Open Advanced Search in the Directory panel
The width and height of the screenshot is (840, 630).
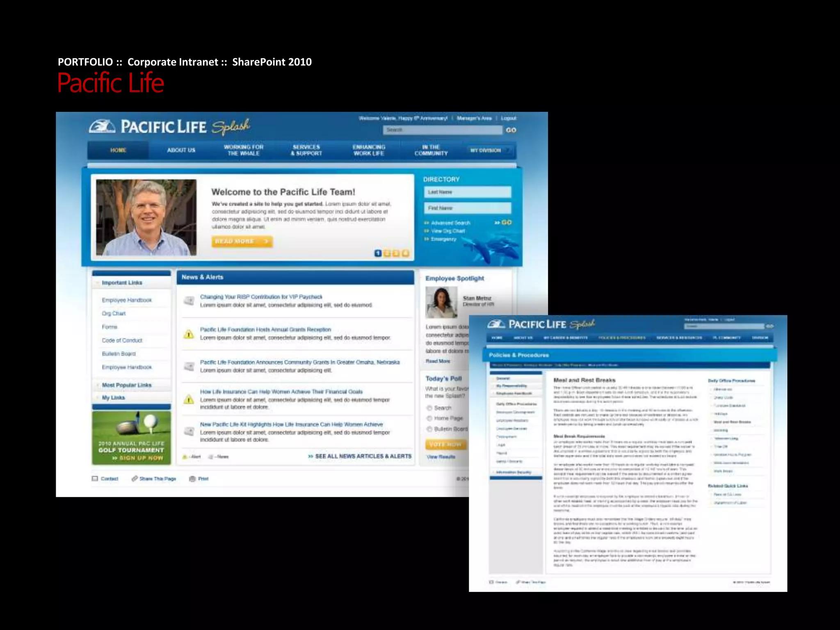(450, 223)
